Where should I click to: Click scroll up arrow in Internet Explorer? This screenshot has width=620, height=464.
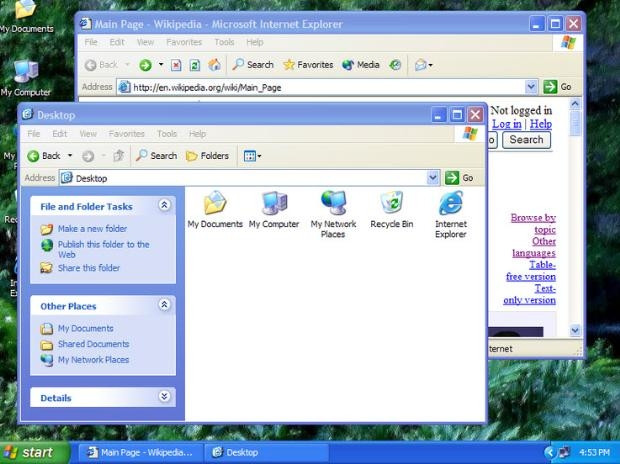tap(575, 104)
